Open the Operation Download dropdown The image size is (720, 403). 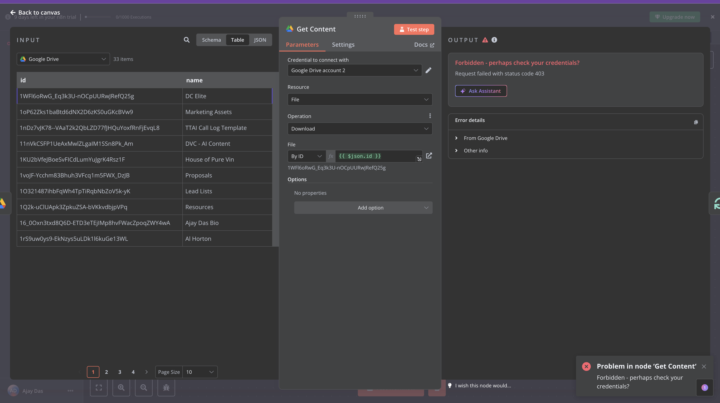[360, 129]
